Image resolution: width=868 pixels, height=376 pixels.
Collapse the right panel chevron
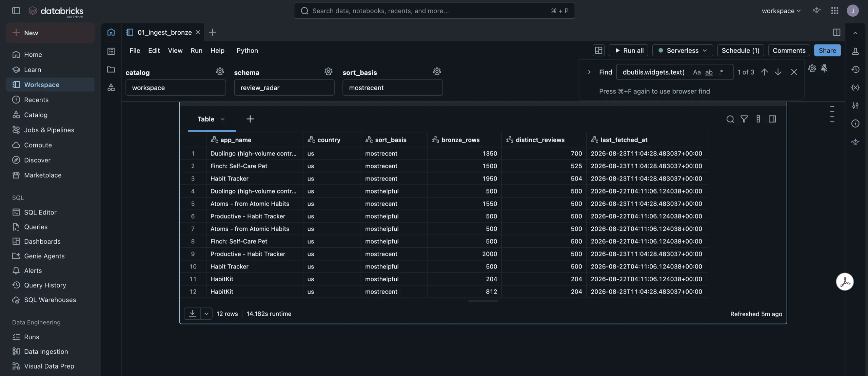click(x=855, y=33)
